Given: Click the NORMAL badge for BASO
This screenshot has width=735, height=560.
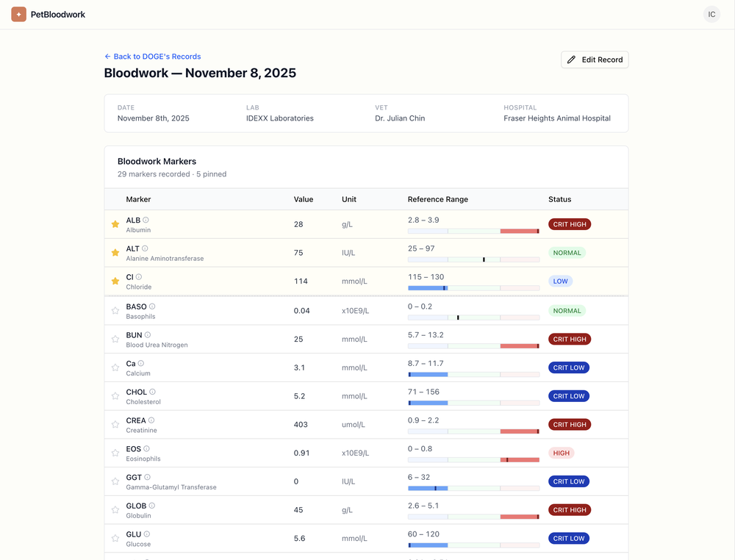Looking at the screenshot, I should tap(567, 311).
